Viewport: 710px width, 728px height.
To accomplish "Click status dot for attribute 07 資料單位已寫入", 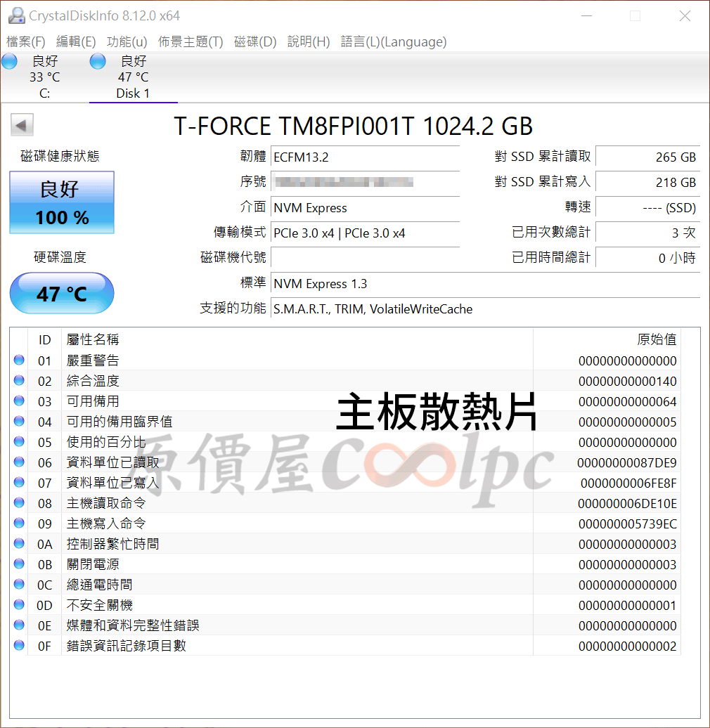I will click(x=19, y=482).
